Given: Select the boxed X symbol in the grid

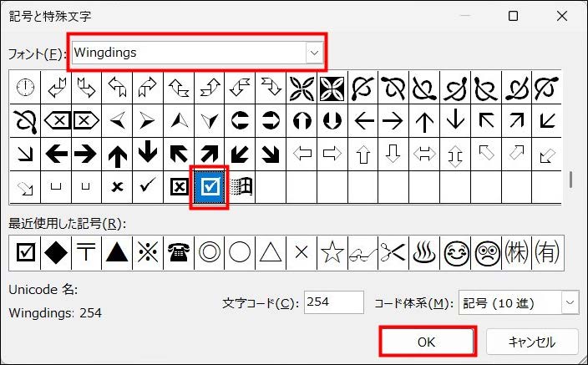Looking at the screenshot, I should tap(179, 187).
